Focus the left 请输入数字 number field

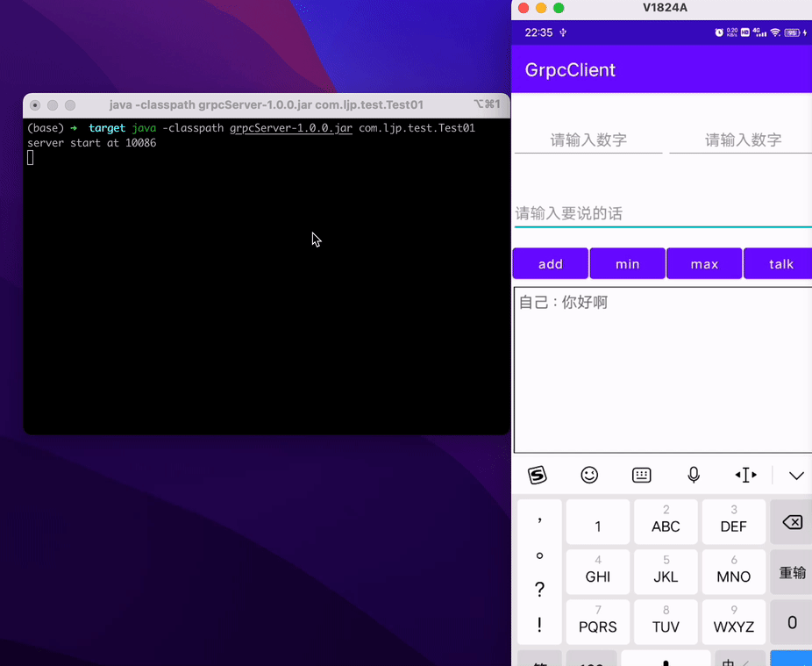click(x=588, y=140)
